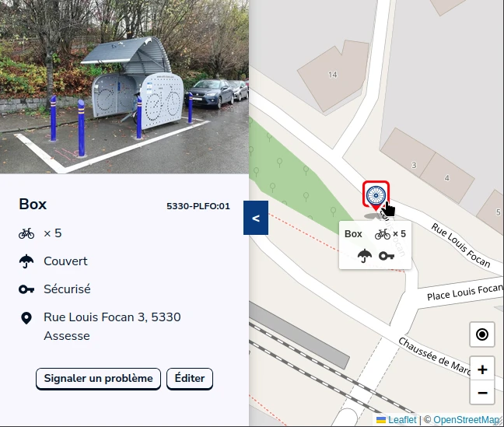Screen dimensions: 504x427
Task: Click the Signaler un problème button
Action: 98,379
